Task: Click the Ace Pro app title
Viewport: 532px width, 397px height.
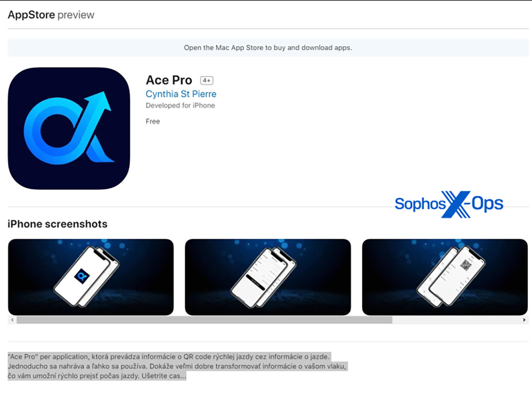Action: [x=169, y=80]
